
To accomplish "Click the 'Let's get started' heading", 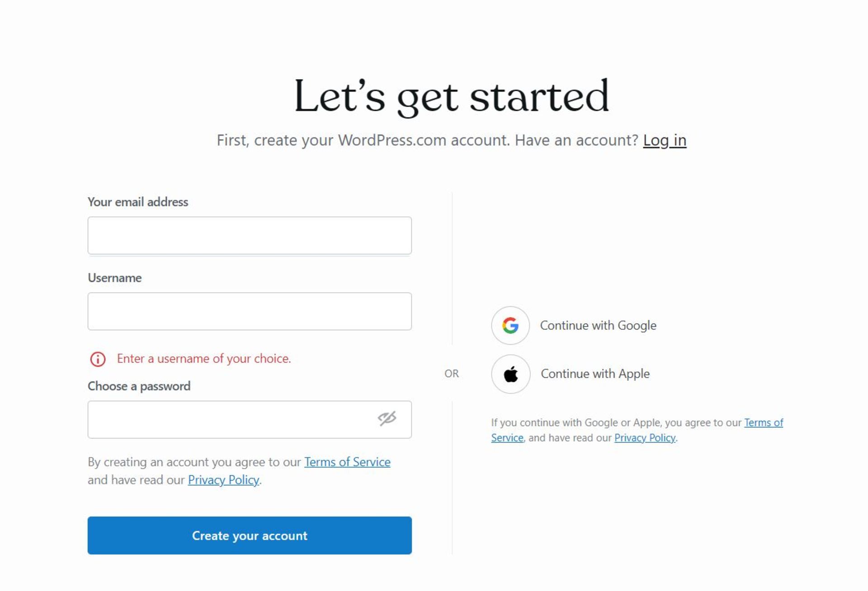I will 451,96.
